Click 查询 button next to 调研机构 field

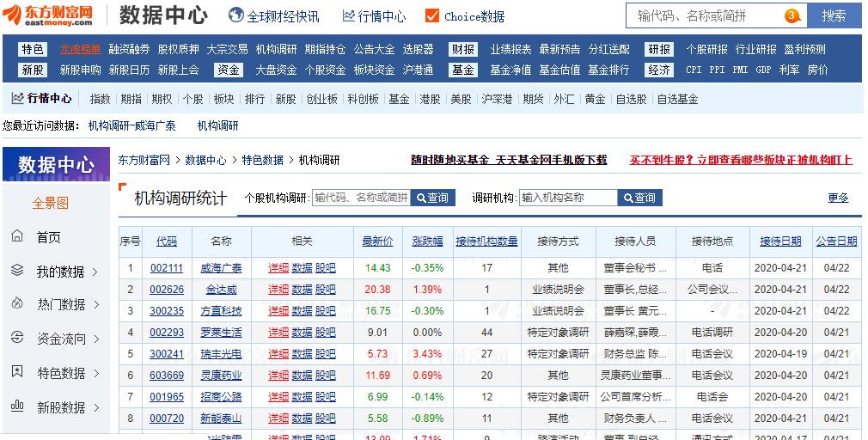(640, 198)
